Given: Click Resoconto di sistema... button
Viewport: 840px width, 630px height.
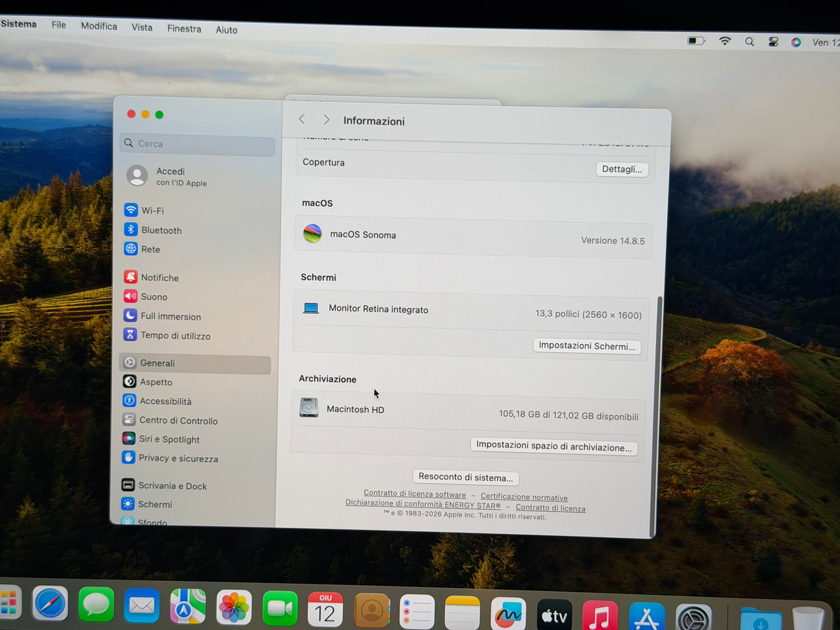Looking at the screenshot, I should coord(466,477).
